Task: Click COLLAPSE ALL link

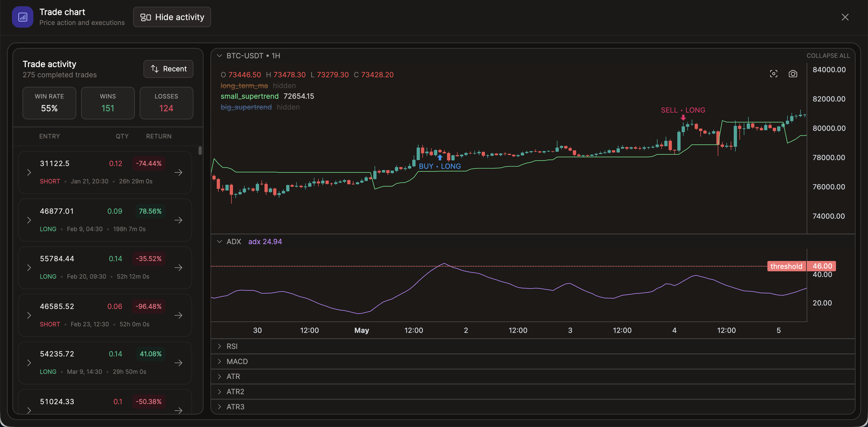Action: pyautogui.click(x=828, y=56)
